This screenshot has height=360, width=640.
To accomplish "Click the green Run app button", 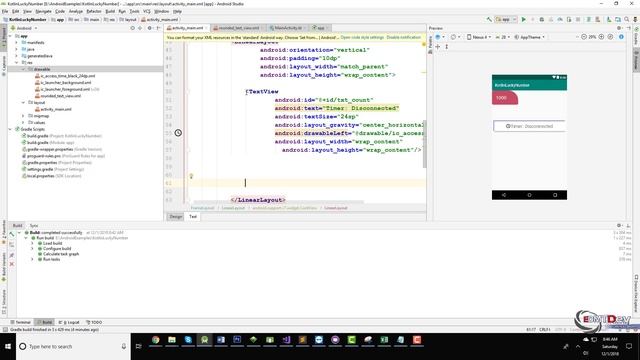I will click(x=523, y=19).
